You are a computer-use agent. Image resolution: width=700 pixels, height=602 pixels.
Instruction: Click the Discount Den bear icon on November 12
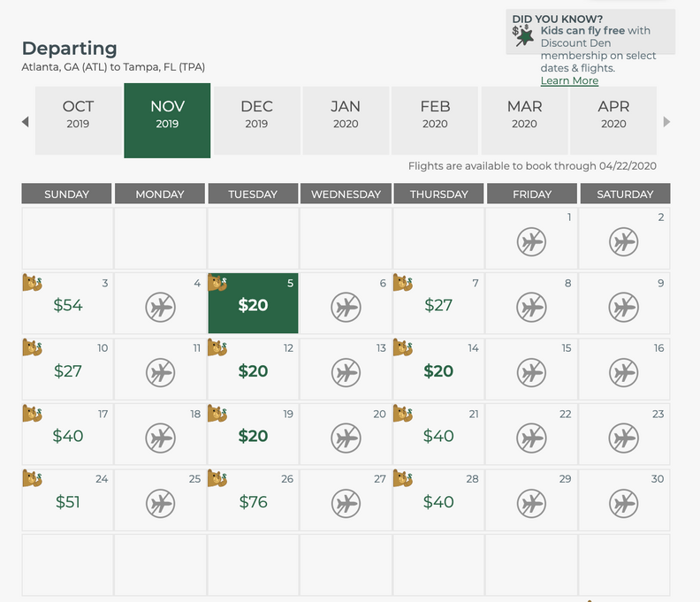pos(217,348)
